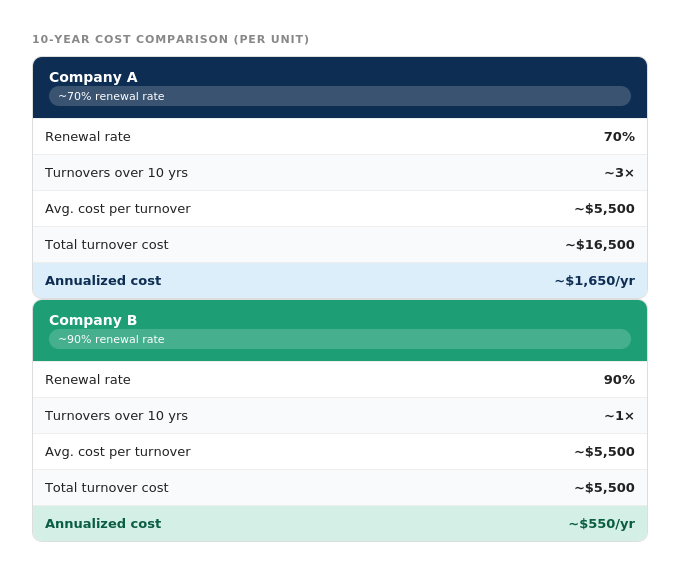Select the 90% value in Company B
The height and width of the screenshot is (574, 680).
[619, 380]
